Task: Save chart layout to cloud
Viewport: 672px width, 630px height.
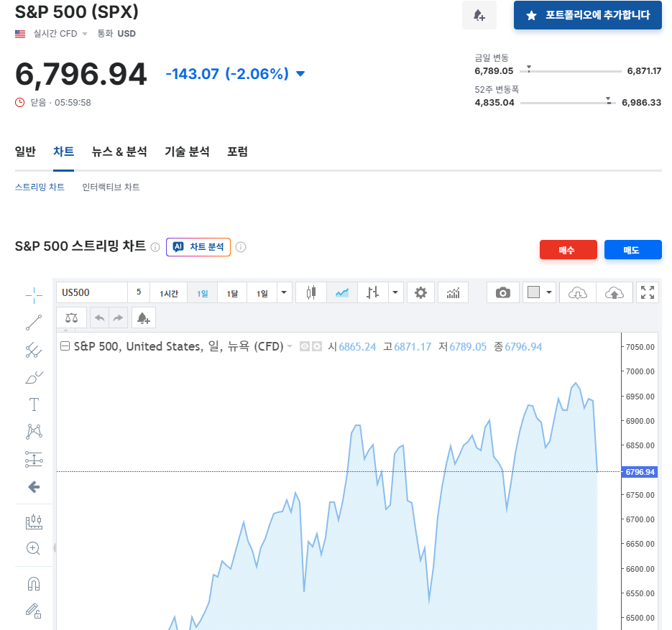Action: click(614, 293)
